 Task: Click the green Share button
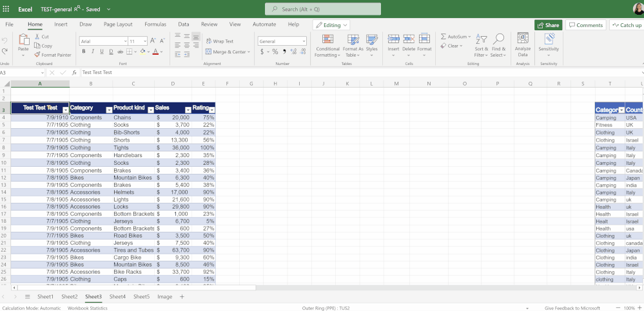tap(548, 25)
